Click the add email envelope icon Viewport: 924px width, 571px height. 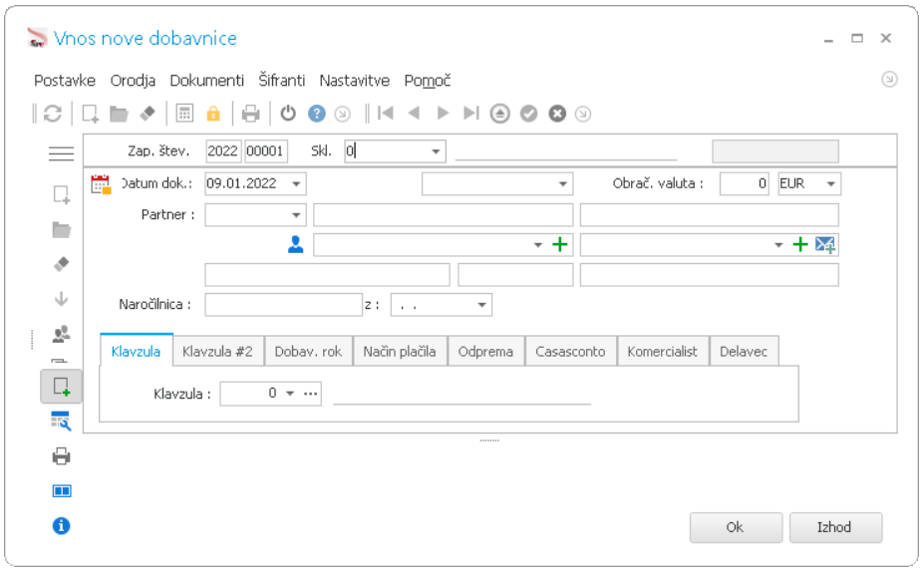tap(825, 244)
